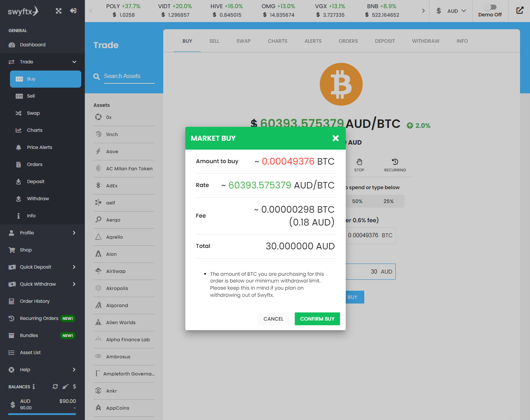Click the CONFIRM BUY button
The width and height of the screenshot is (530, 420).
(317, 319)
